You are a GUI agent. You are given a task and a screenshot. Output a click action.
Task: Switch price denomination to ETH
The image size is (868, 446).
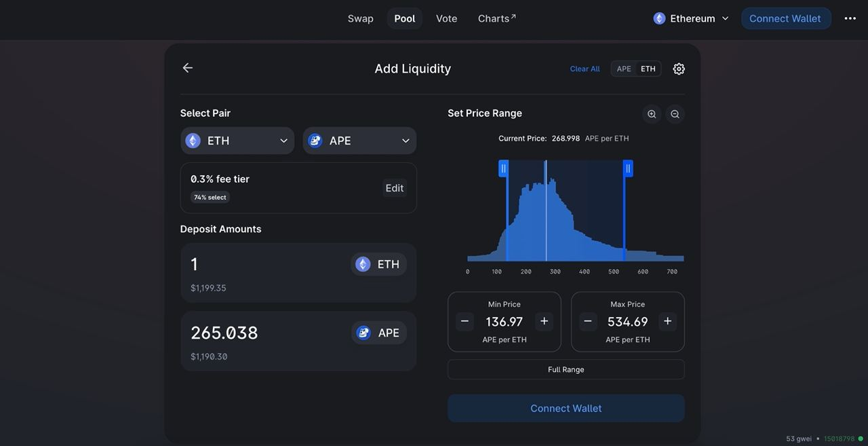coord(648,69)
